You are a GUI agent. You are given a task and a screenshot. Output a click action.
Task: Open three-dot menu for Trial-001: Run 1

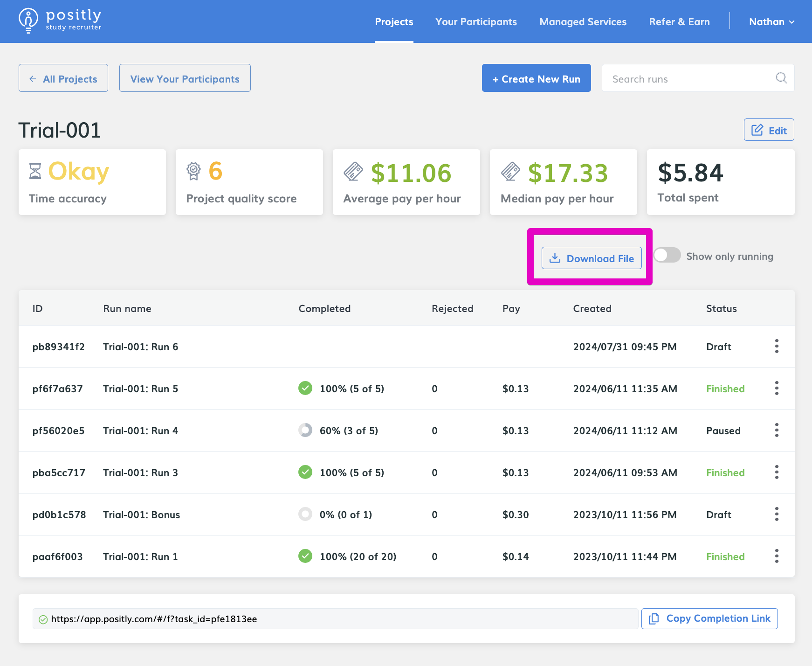(777, 556)
